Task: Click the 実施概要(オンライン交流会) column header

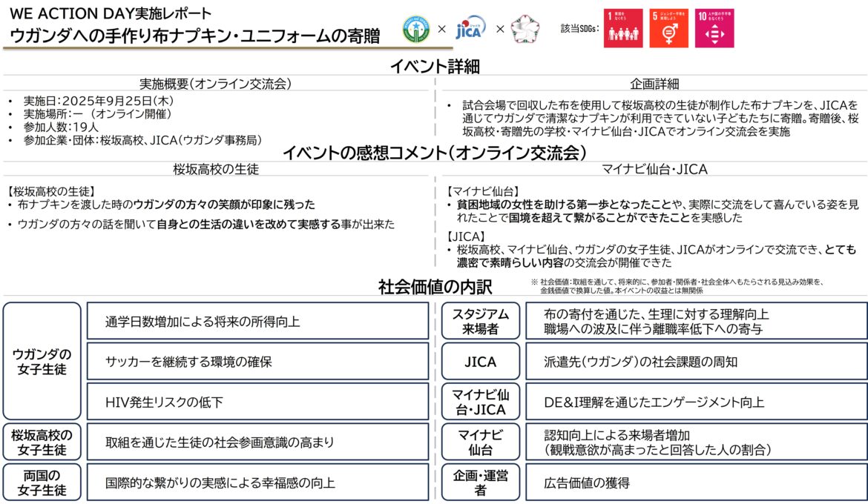Action: [215, 84]
